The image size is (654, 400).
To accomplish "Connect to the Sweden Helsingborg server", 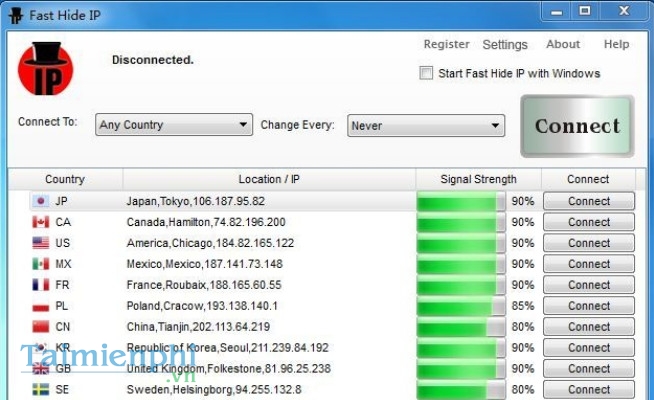I will (x=589, y=390).
